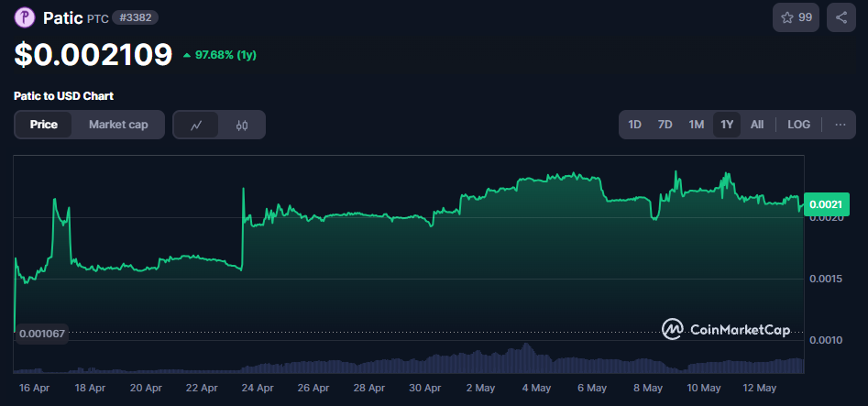
Task: Click the 30 Apr date label
Action: click(425, 389)
